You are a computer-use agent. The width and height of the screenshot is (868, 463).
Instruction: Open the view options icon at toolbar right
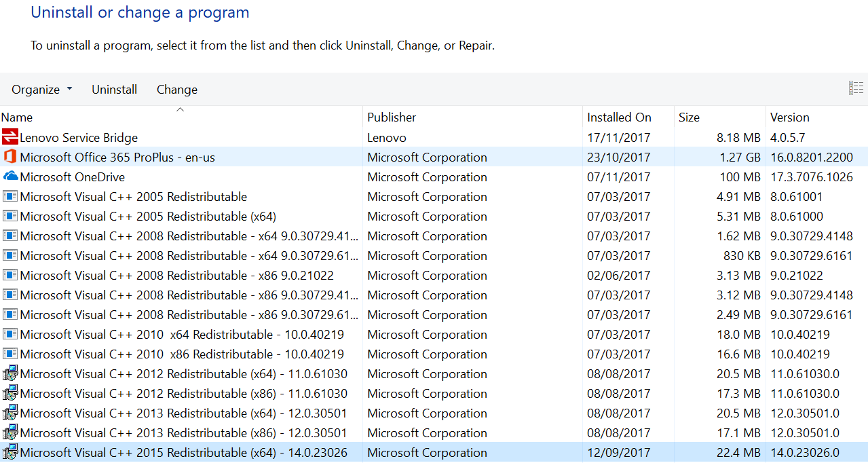pyautogui.click(x=856, y=88)
